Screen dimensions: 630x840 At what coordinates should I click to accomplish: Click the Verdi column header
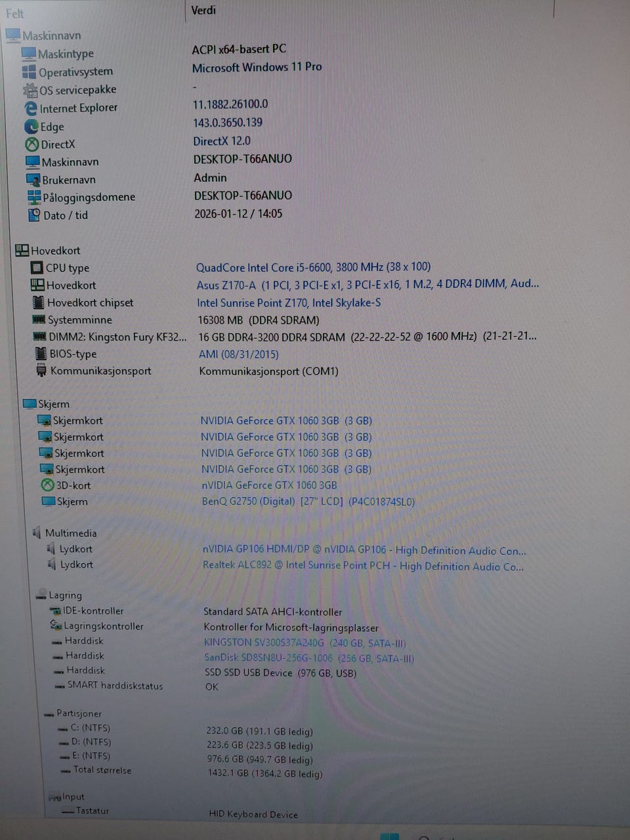pos(203,10)
